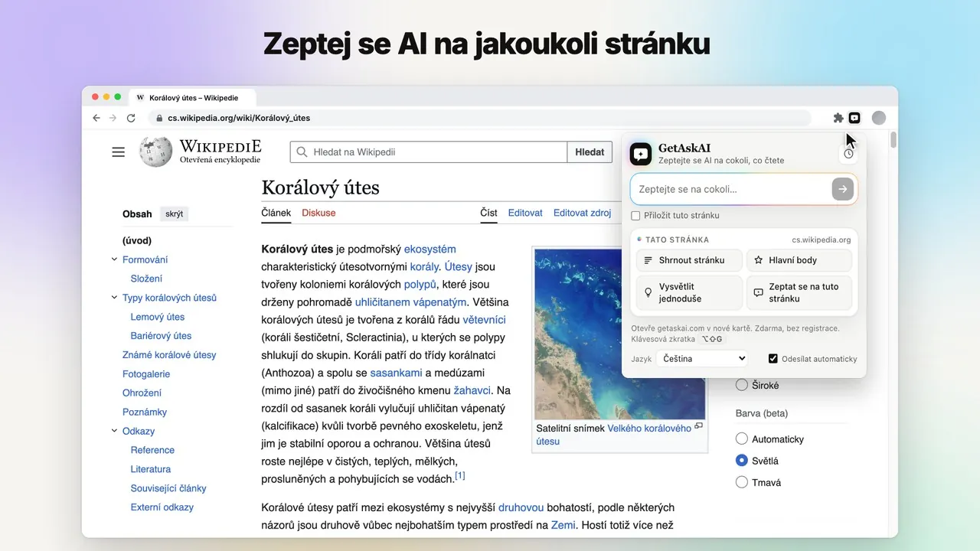The width and height of the screenshot is (980, 551).
Task: Click the Zeptat se na tuto stránku button
Action: [x=799, y=292]
